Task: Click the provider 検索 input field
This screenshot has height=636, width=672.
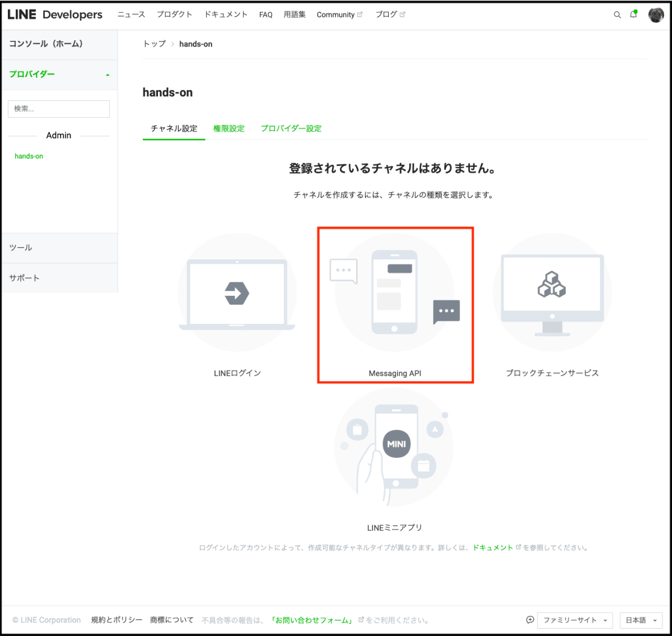Action: (59, 109)
